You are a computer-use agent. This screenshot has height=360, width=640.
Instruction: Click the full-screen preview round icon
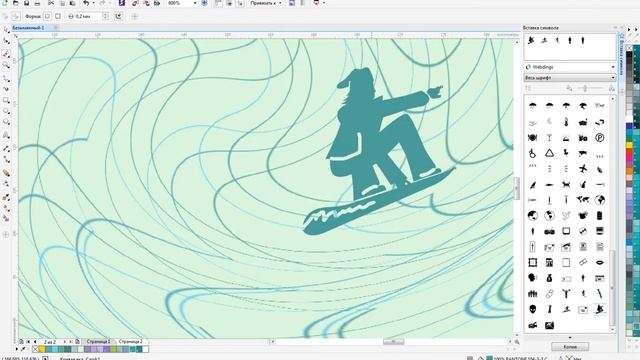(204, 3)
